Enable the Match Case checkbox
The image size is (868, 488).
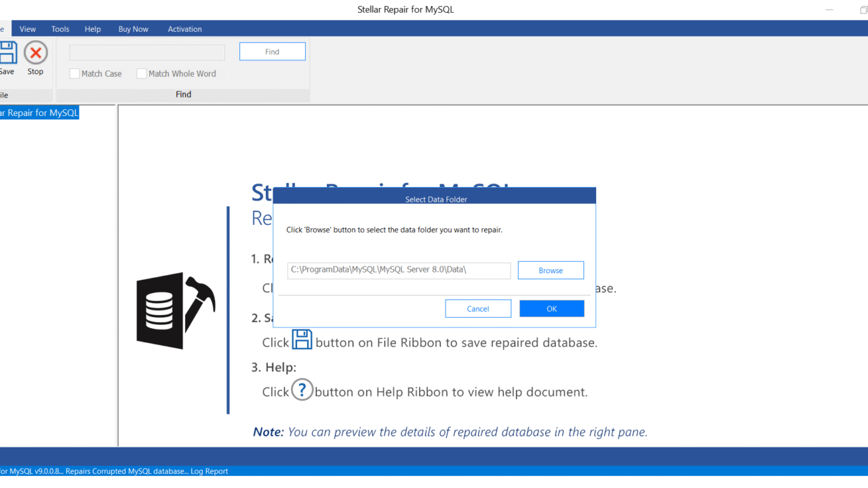pyautogui.click(x=75, y=74)
